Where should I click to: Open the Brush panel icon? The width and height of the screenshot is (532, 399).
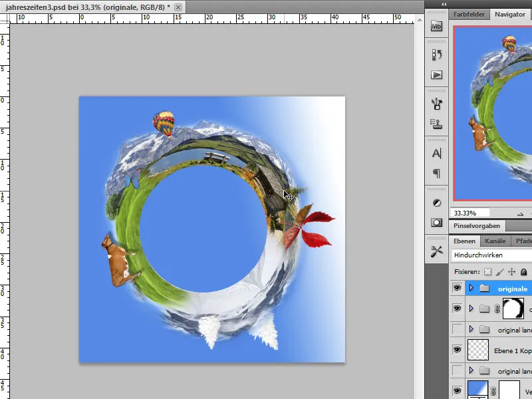tap(437, 104)
